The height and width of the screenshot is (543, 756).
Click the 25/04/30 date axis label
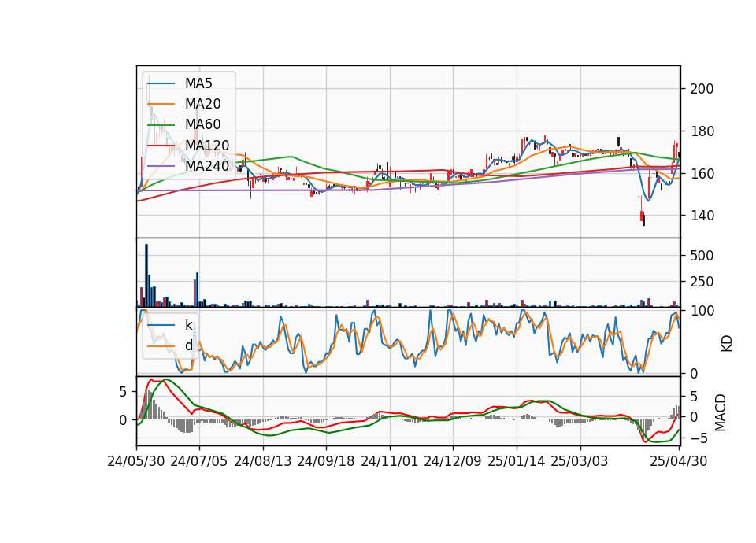pos(679,461)
